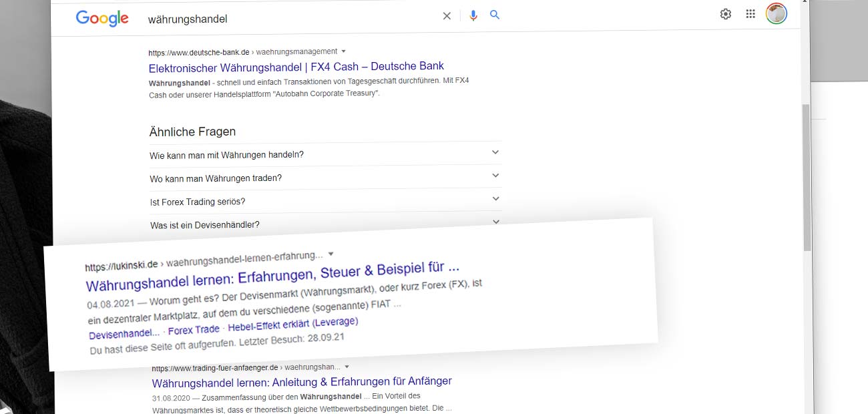This screenshot has height=414, width=868.
Task: Expand 'Wo kann man Währungen traden?'
Action: (325, 178)
